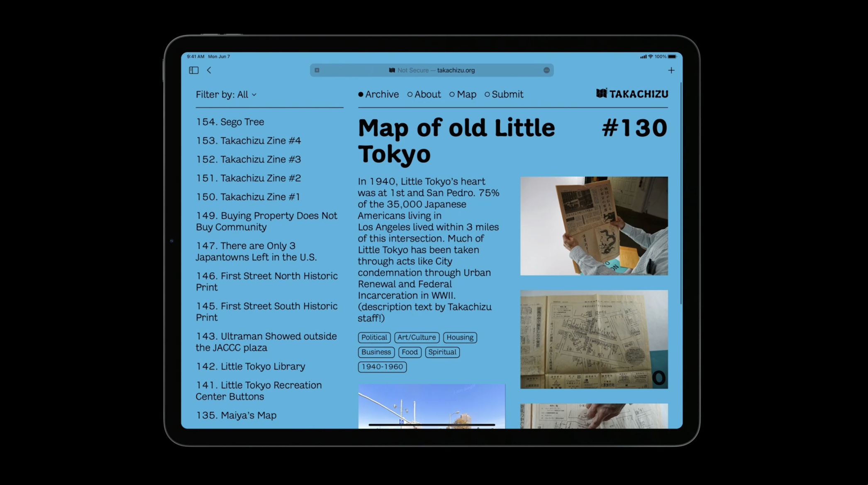
Task: Open the more options ellipsis in address bar
Action: (546, 70)
